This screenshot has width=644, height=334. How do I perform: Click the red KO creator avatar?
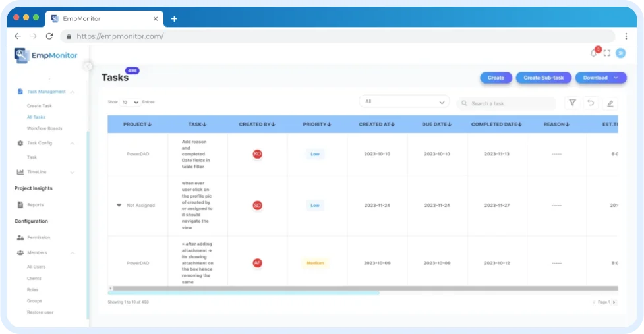pyautogui.click(x=257, y=154)
